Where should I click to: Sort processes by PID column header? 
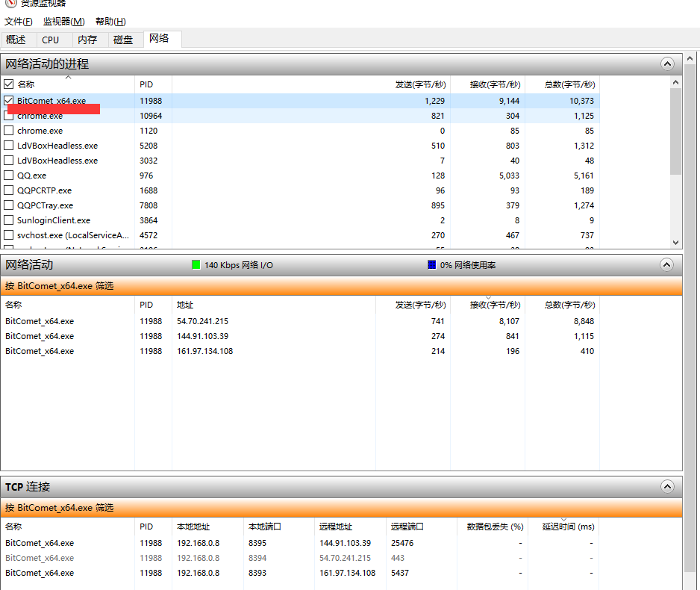(146, 84)
